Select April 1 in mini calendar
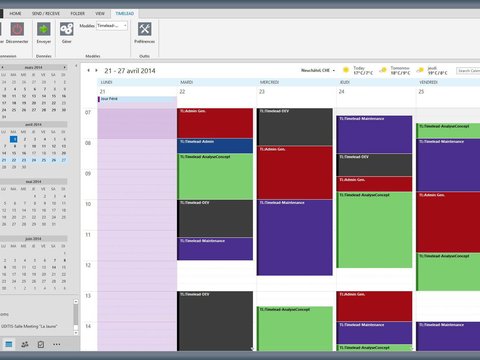The image size is (480, 360). (14, 139)
